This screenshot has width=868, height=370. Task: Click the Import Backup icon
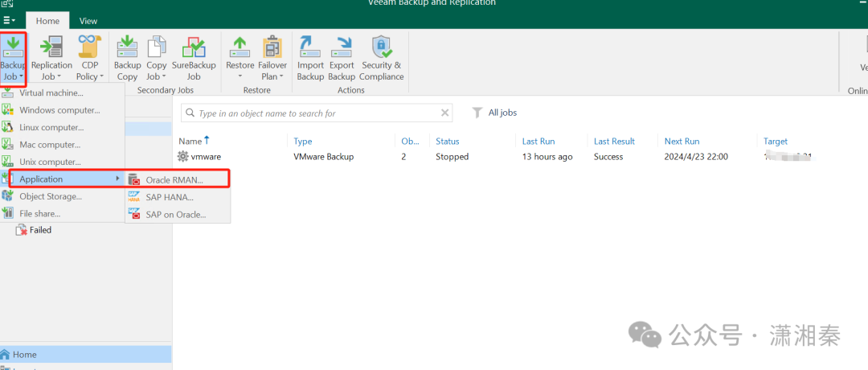point(310,47)
